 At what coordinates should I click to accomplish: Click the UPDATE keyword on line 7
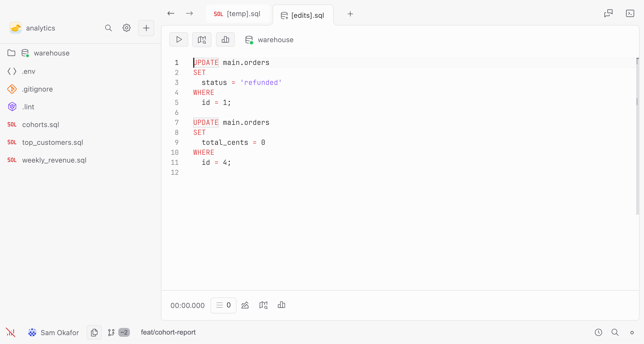[x=206, y=122]
